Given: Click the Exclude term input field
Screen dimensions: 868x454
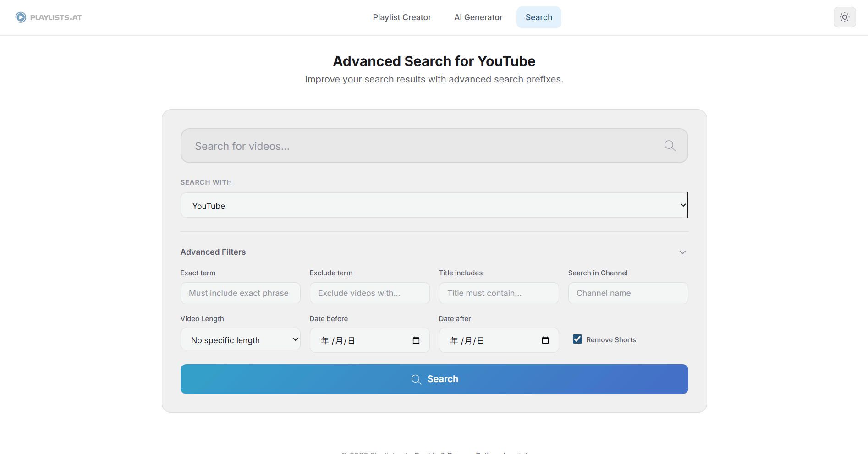Looking at the screenshot, I should pyautogui.click(x=369, y=293).
